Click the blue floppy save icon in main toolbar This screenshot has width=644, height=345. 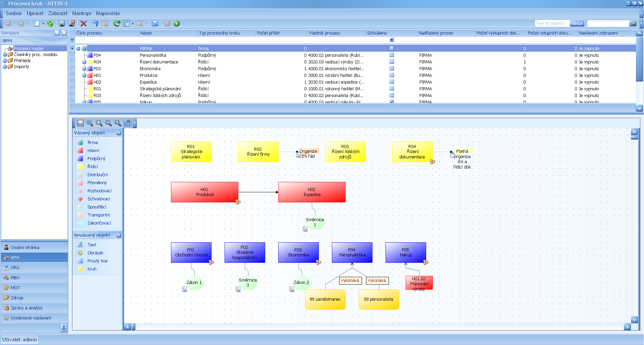62,23
